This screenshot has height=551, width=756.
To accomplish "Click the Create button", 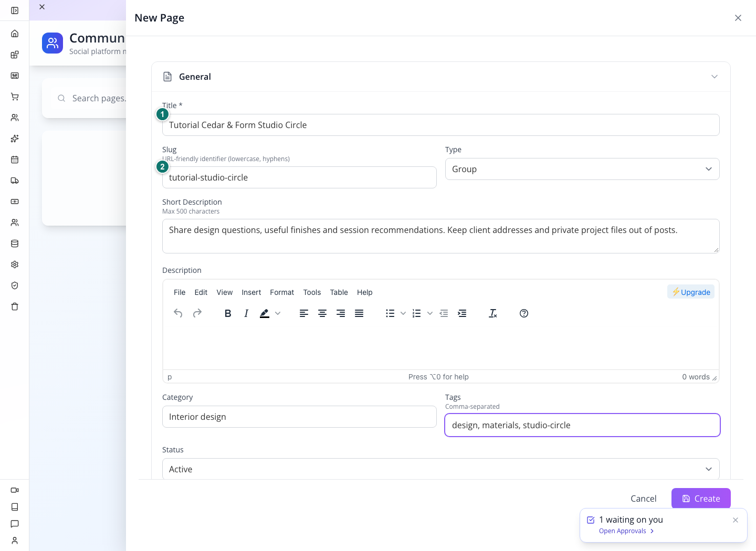I will coord(701,499).
